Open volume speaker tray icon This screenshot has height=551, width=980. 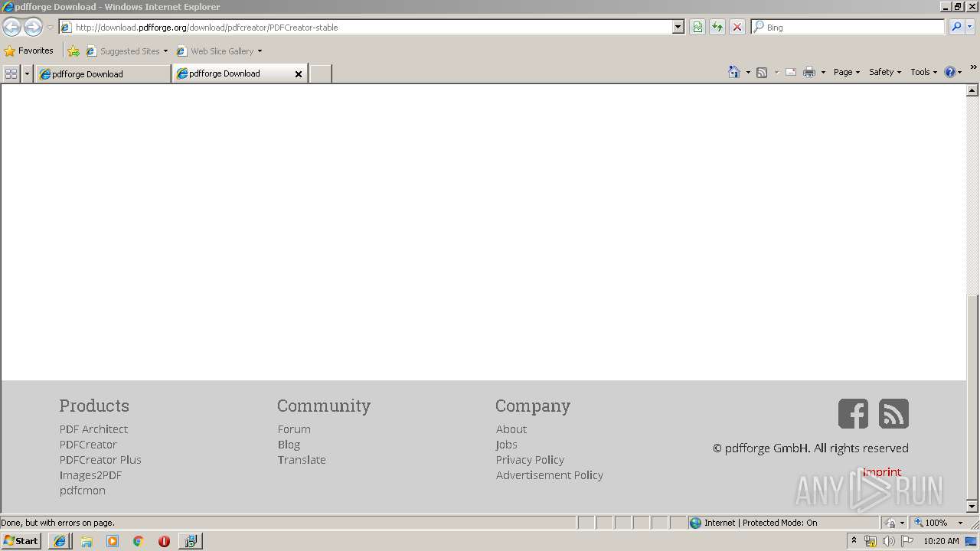pos(888,541)
